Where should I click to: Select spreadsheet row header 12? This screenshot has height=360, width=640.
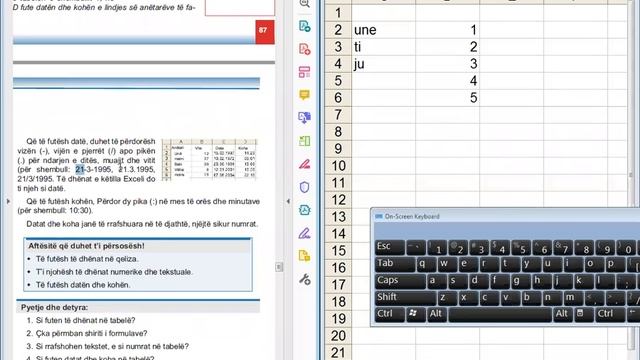coord(338,200)
